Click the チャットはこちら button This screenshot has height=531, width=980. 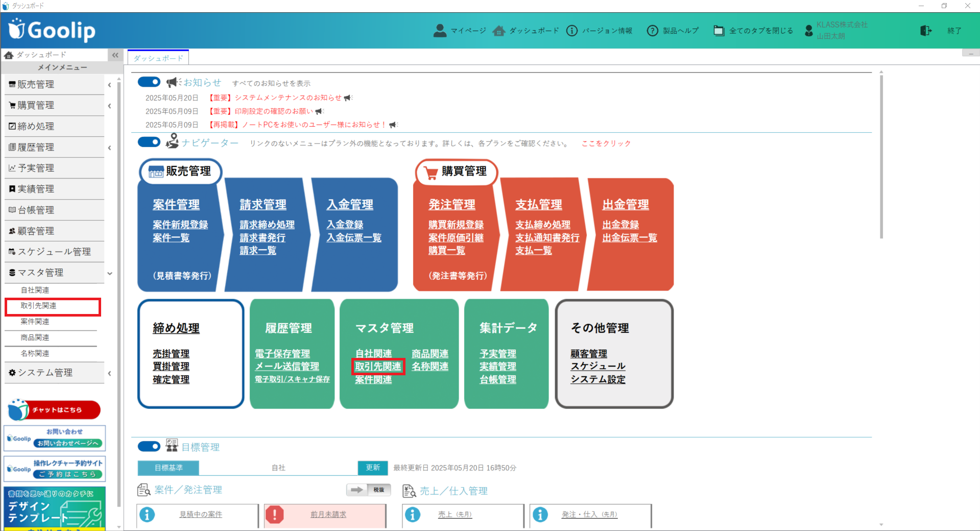[x=54, y=409]
